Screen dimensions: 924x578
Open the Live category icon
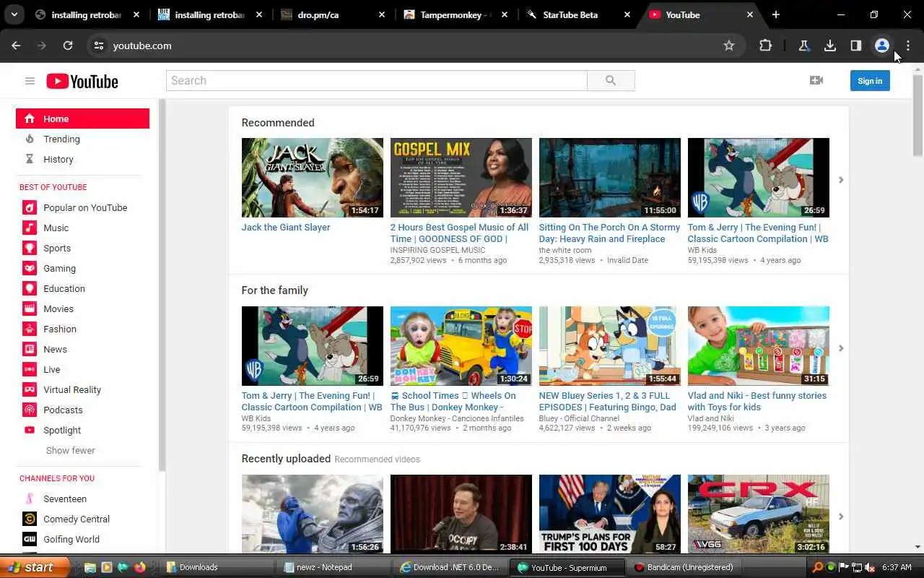coord(30,369)
